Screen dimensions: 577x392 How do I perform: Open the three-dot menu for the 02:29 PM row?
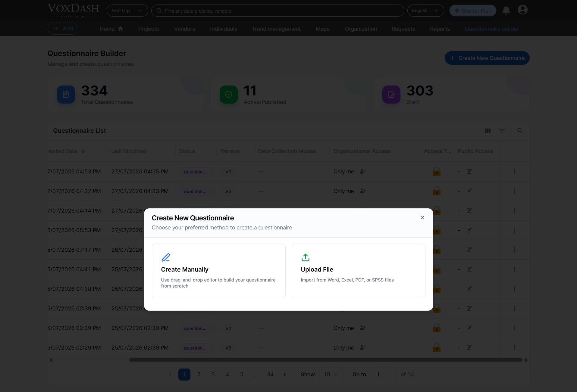point(514,347)
